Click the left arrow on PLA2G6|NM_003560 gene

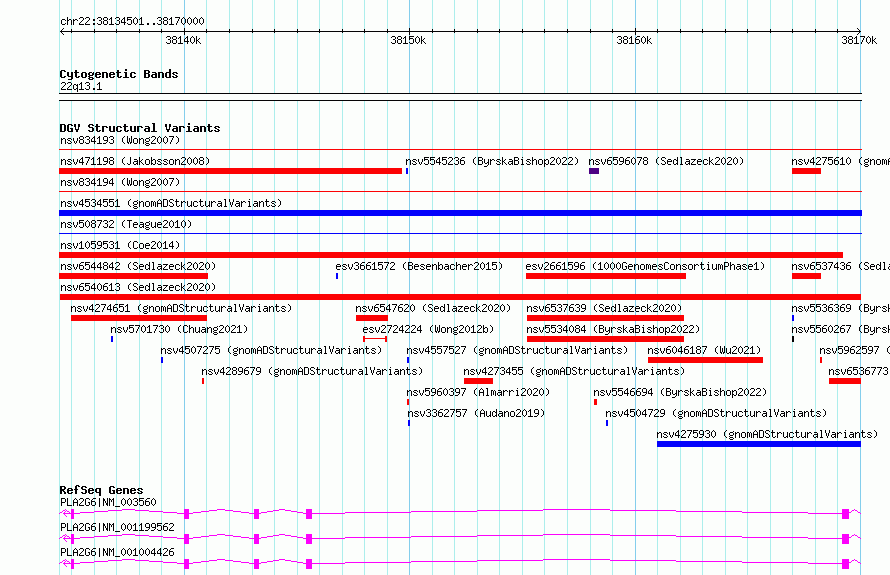click(64, 513)
